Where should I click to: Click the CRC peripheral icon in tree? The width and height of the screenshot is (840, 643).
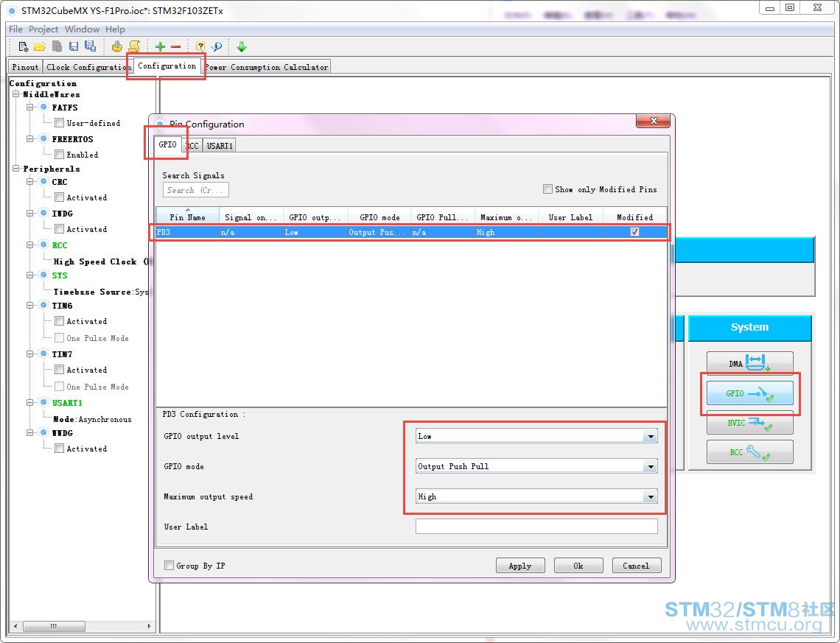[x=44, y=181]
